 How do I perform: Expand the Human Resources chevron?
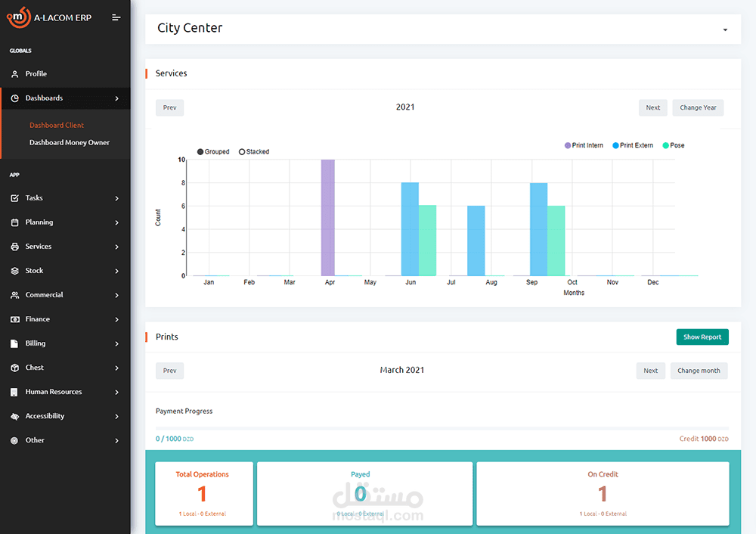tap(116, 392)
